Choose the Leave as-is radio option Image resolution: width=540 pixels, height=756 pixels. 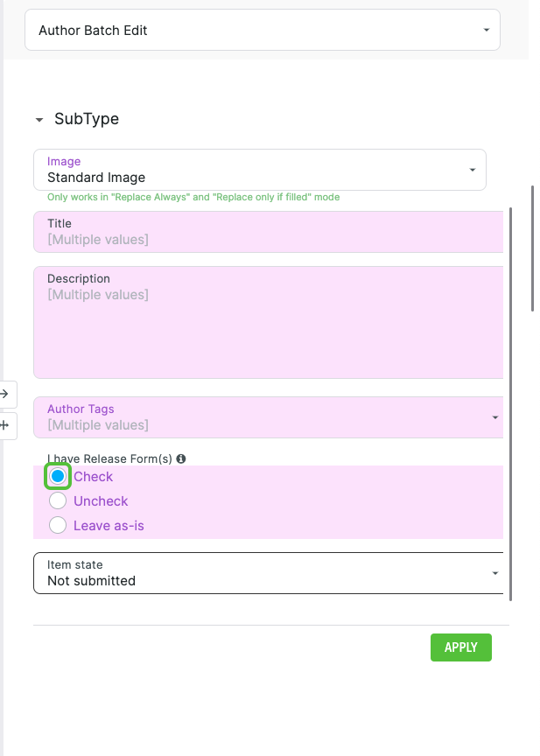tap(58, 526)
